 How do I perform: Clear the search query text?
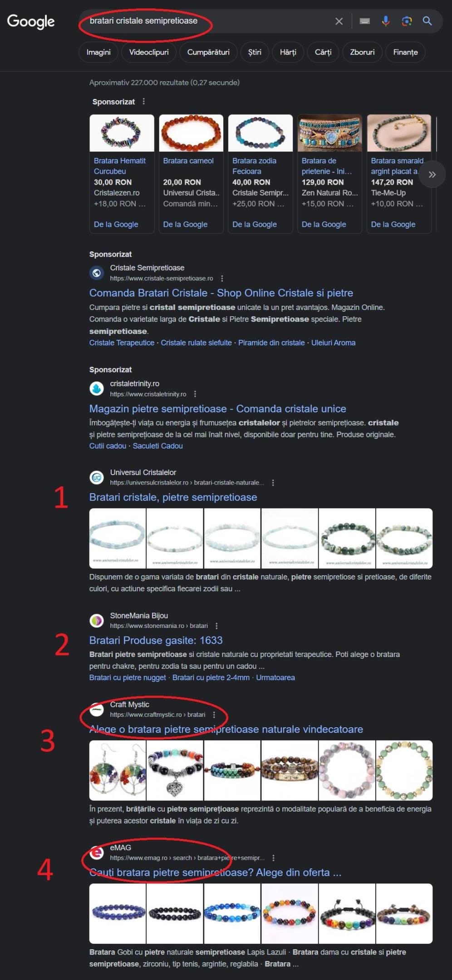click(x=339, y=21)
